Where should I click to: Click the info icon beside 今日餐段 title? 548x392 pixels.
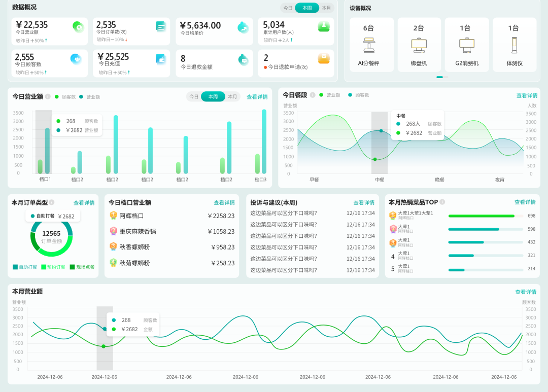click(313, 95)
